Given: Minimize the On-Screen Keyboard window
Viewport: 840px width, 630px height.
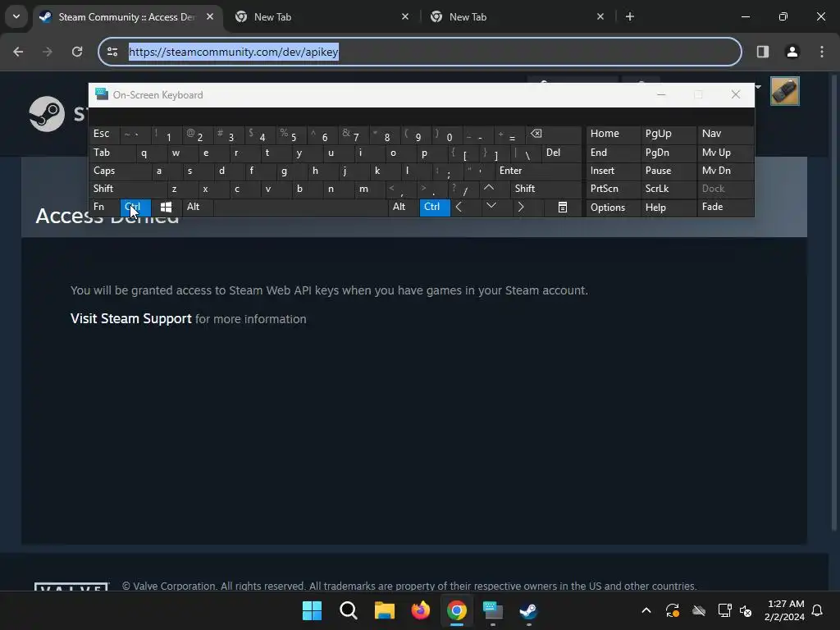Looking at the screenshot, I should (x=661, y=95).
